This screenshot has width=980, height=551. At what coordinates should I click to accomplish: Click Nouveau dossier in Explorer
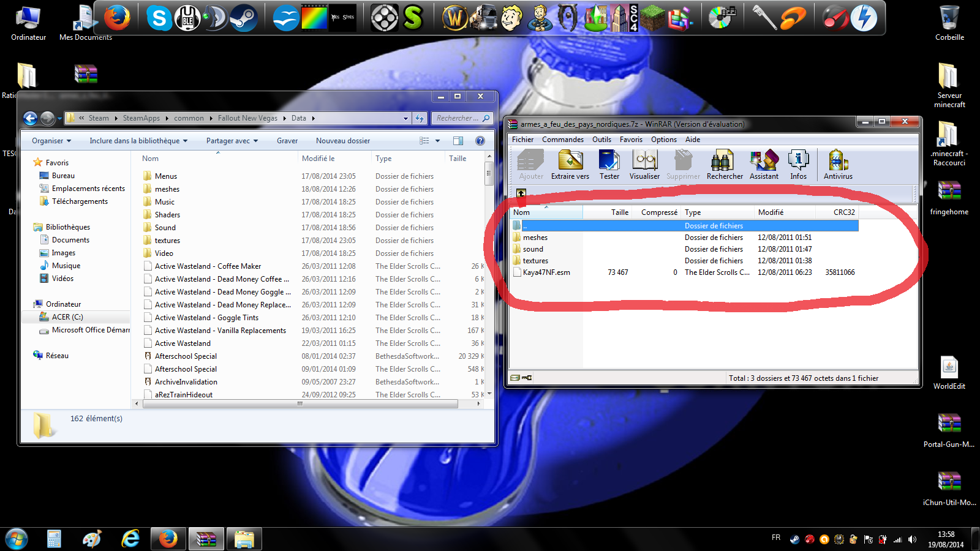click(x=343, y=141)
